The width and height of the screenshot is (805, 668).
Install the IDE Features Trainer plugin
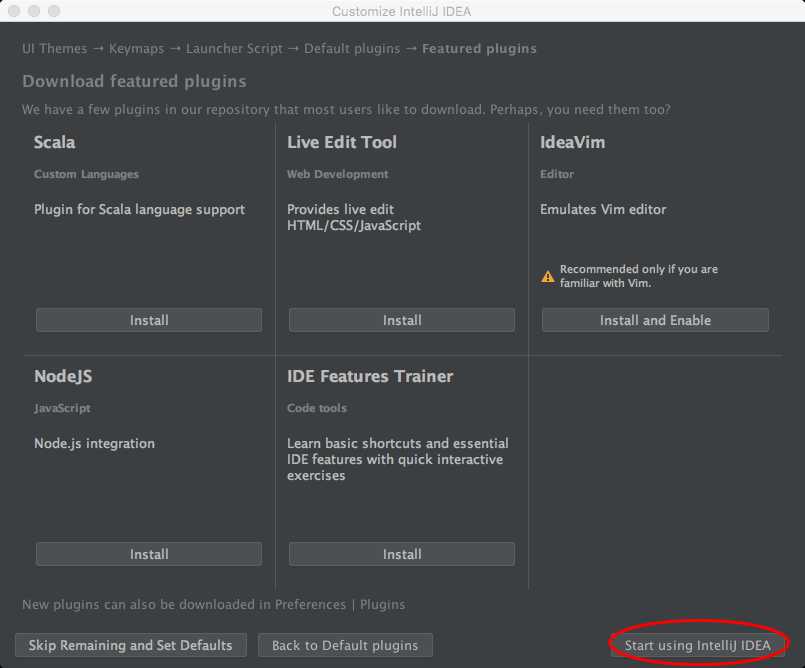(401, 554)
